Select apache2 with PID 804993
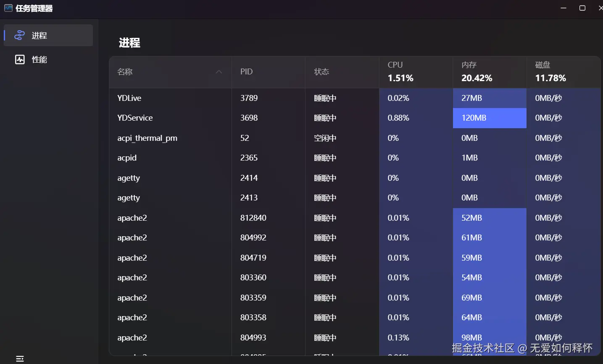603x364 pixels. [355, 338]
